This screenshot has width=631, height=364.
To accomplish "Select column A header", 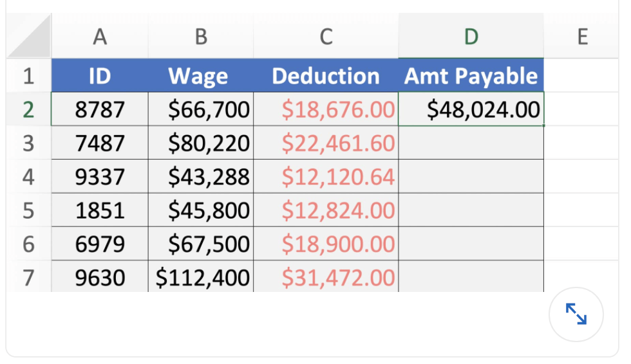I will (100, 37).
